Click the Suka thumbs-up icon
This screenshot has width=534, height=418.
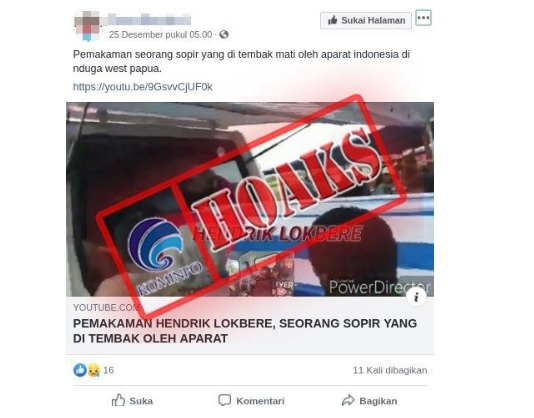(119, 400)
